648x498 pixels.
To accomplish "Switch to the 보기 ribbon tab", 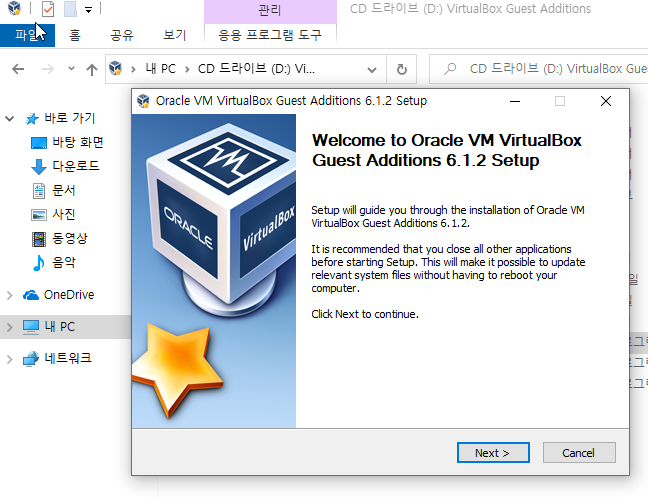I will click(x=175, y=36).
